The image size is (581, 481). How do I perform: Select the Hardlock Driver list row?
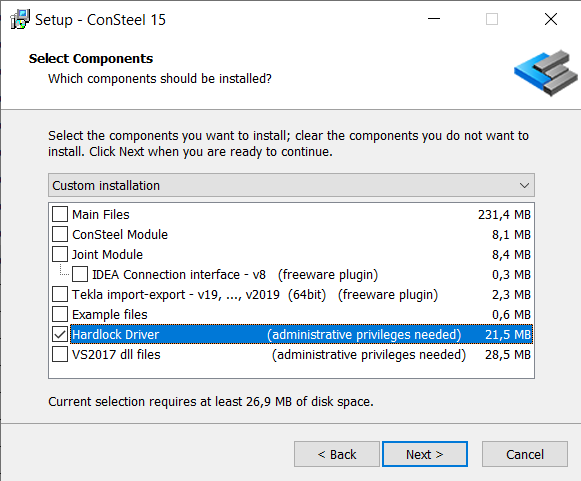click(x=301, y=334)
